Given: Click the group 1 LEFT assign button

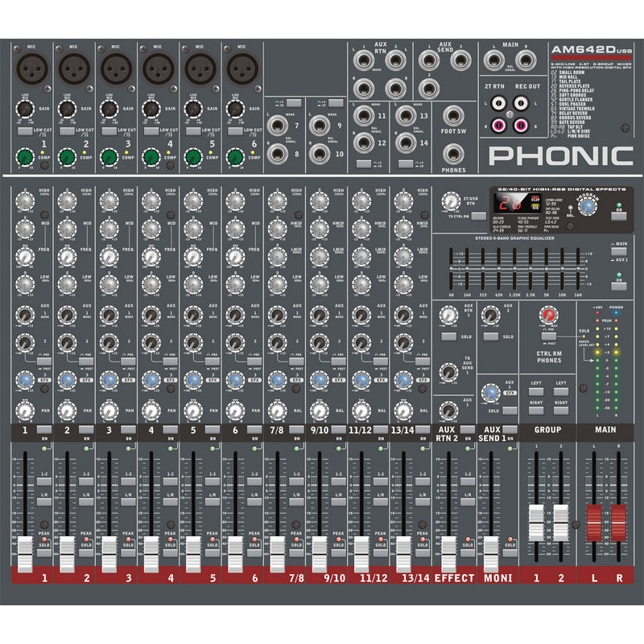Looking at the screenshot, I should click(x=536, y=391).
